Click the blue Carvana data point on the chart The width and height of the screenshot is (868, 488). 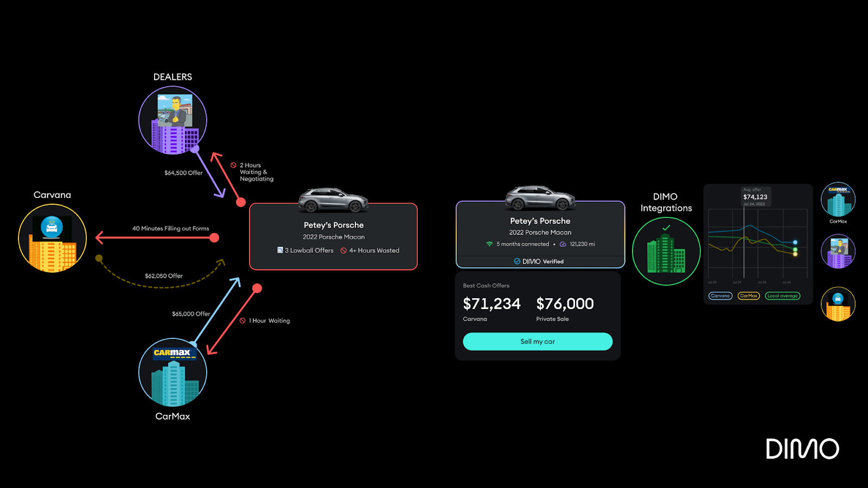tap(795, 242)
